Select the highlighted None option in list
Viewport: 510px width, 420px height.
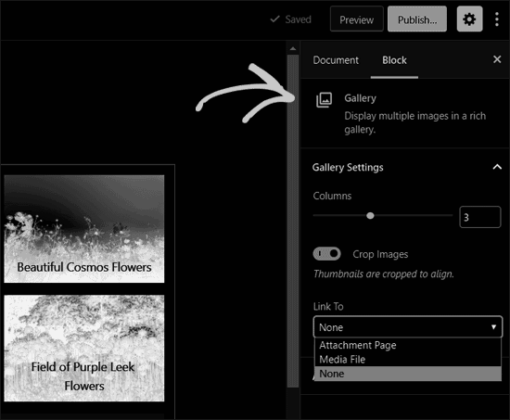[x=408, y=374]
